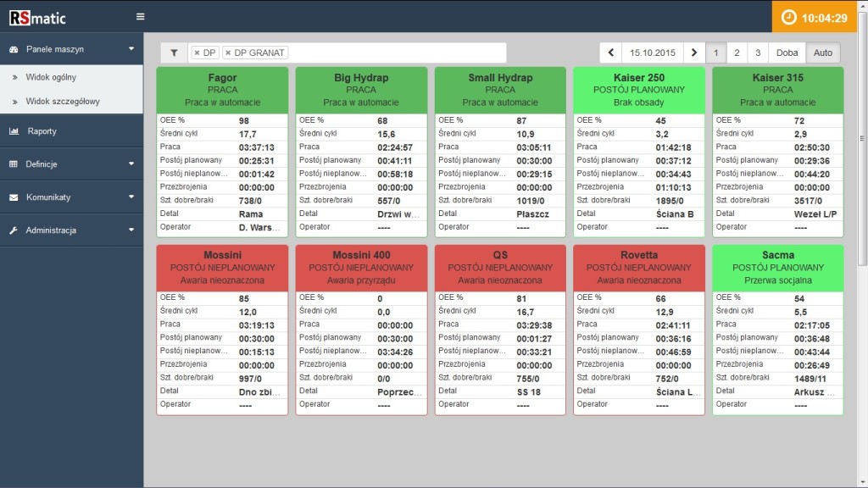Viewport: 868px width, 488px height.
Task: Select the Doba period button
Action: pos(787,53)
